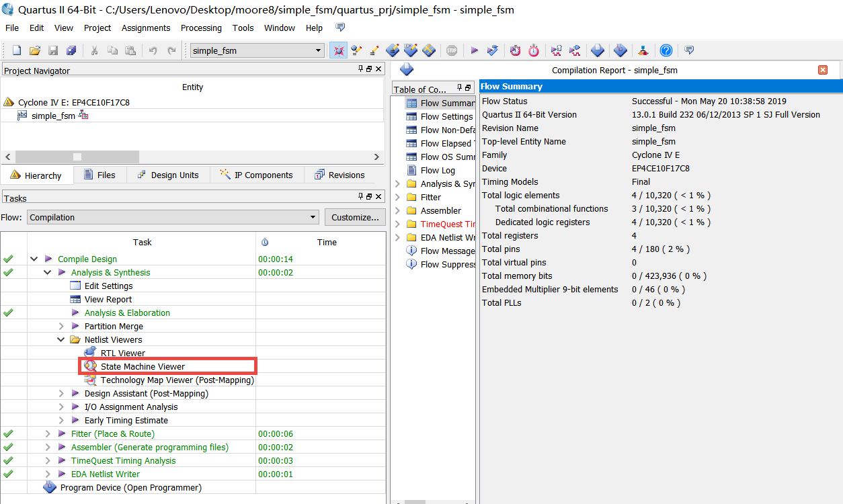Click the Redo toolbar icon
The image size is (843, 504).
(171, 50)
